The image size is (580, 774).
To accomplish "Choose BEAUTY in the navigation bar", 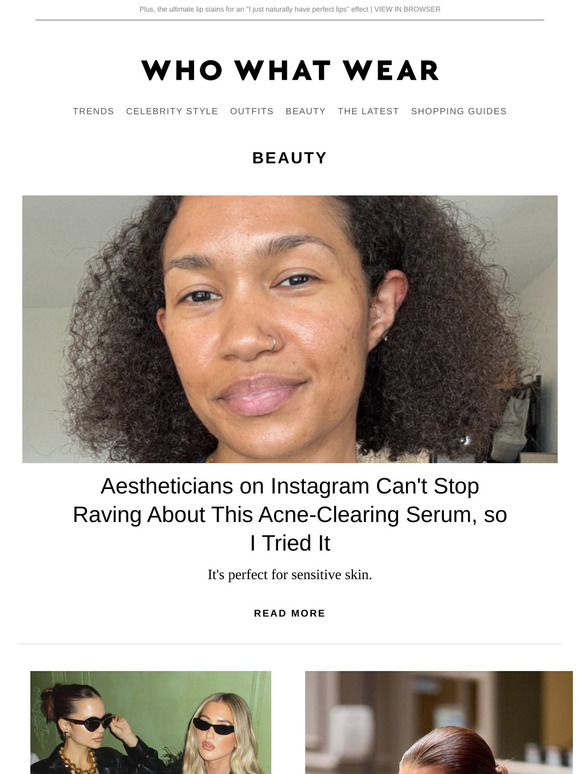I will pyautogui.click(x=306, y=111).
